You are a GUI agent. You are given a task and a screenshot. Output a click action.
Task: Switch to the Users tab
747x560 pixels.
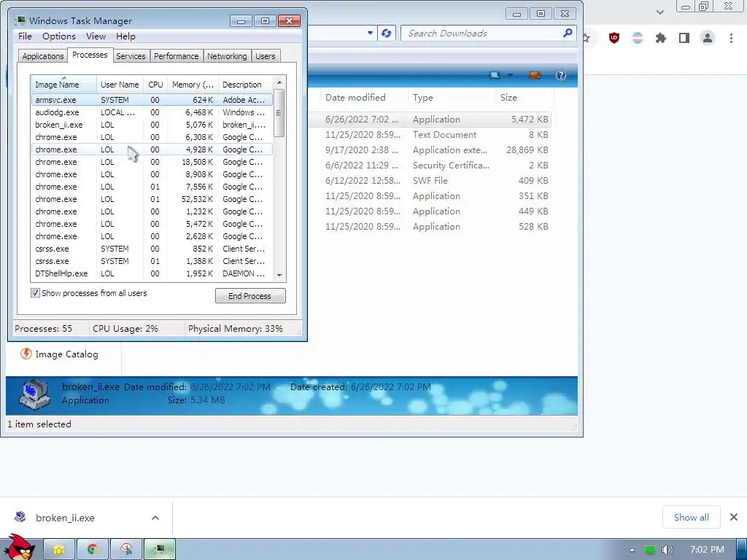pyautogui.click(x=266, y=56)
